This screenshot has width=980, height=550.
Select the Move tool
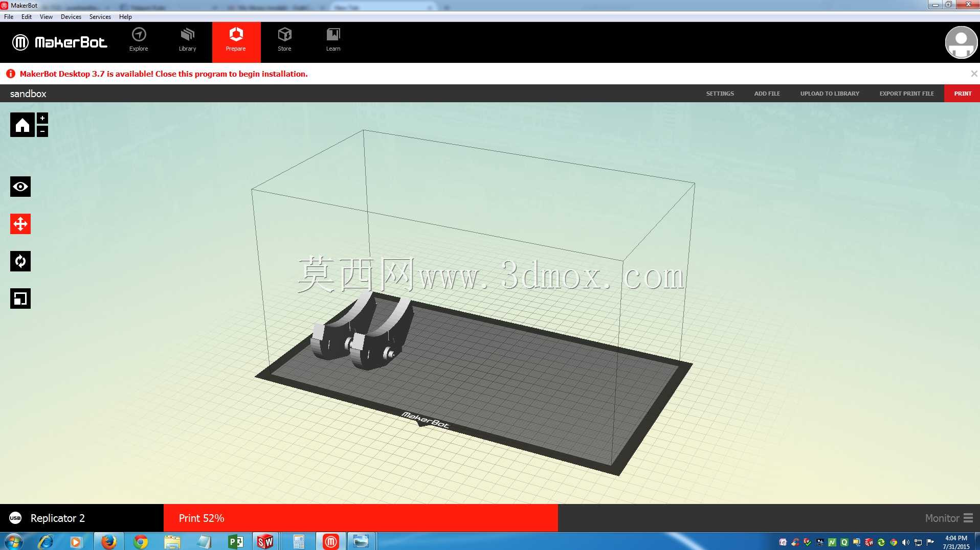click(20, 224)
